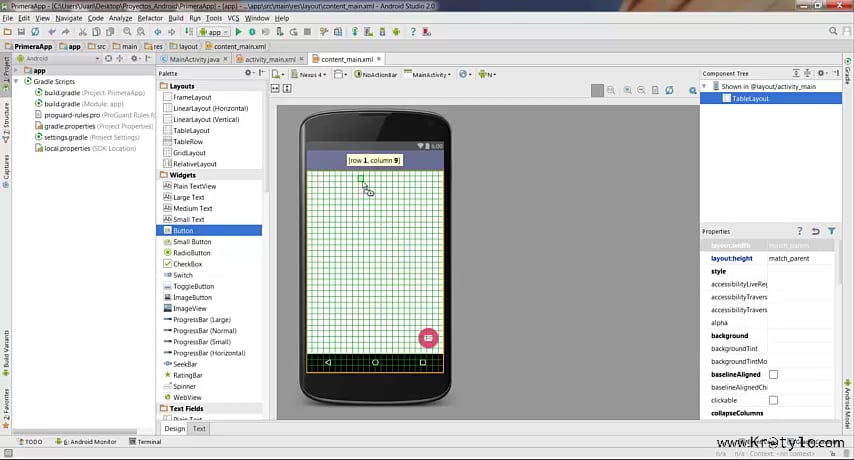Switch to the Text editor tab
This screenshot has height=460, width=854.
coord(199,429)
